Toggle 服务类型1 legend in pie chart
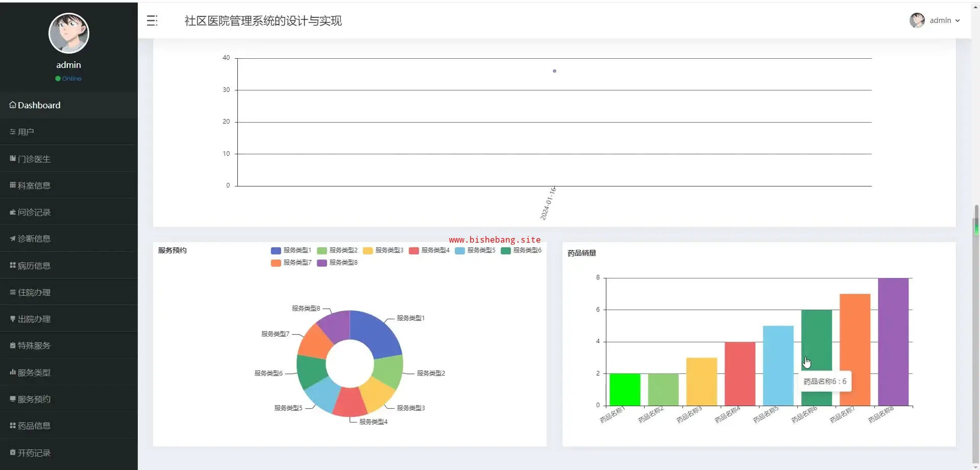The width and height of the screenshot is (980, 470). 291,250
